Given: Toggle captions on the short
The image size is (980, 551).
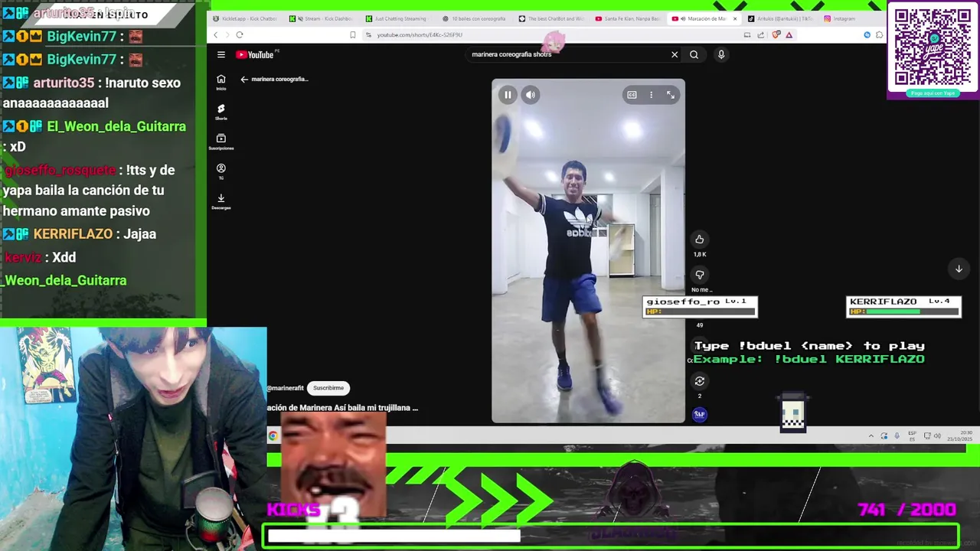Looking at the screenshot, I should click(632, 95).
